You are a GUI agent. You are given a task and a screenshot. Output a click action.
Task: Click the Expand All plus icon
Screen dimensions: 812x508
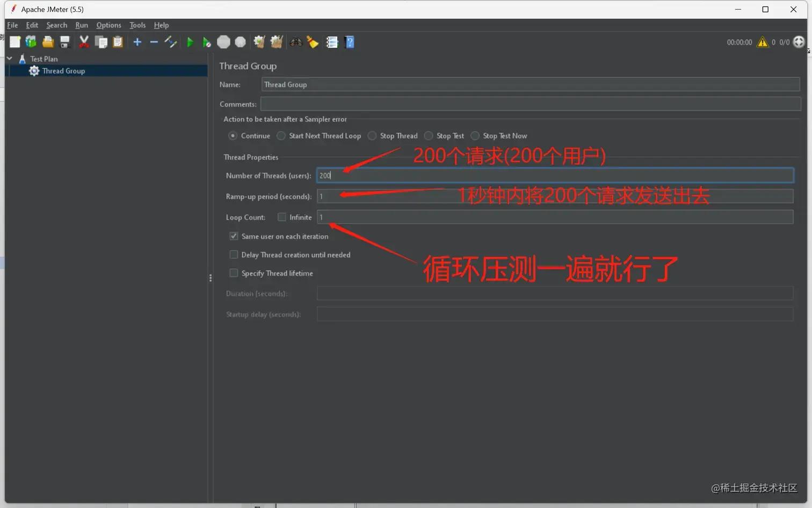[137, 42]
